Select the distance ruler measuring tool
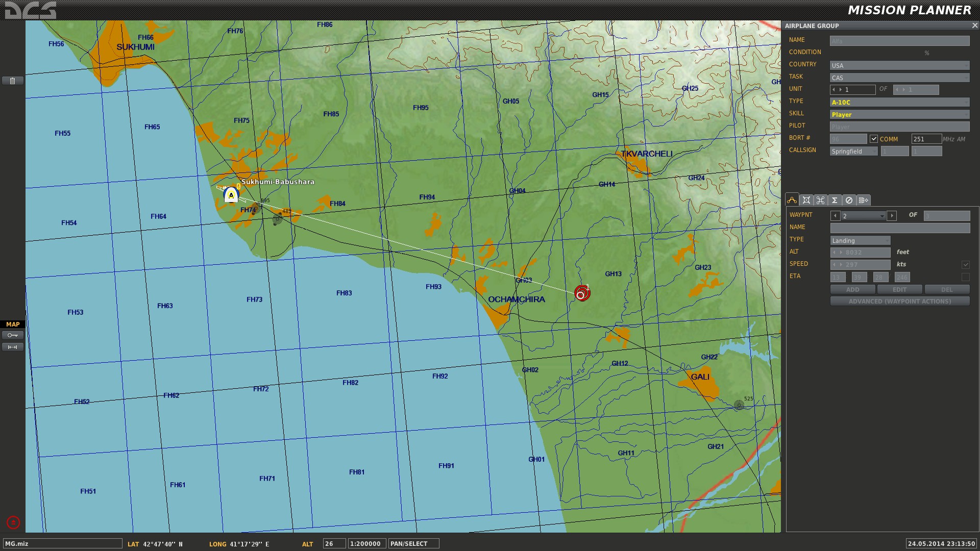The height and width of the screenshot is (551, 980). pos(13,347)
